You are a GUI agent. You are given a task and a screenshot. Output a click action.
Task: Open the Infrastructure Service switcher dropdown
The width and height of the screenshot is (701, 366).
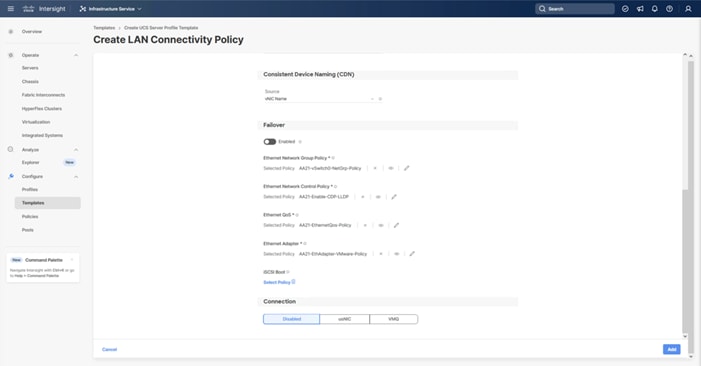tap(110, 8)
